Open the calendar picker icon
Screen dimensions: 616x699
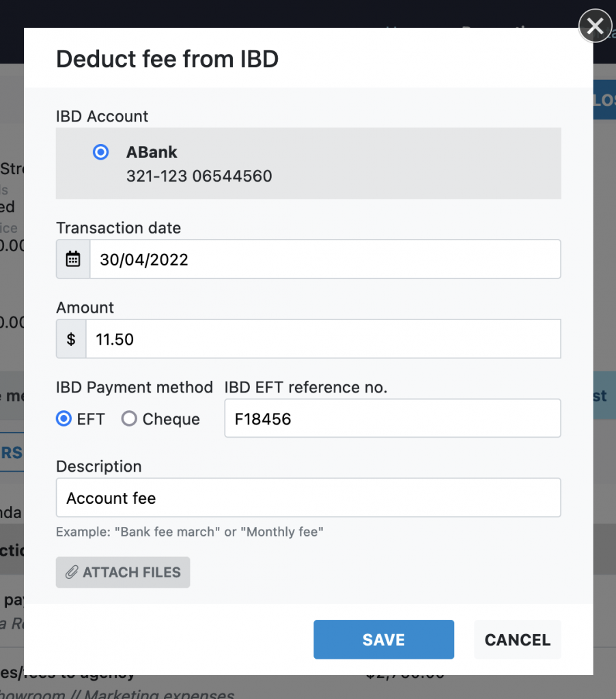click(x=73, y=259)
